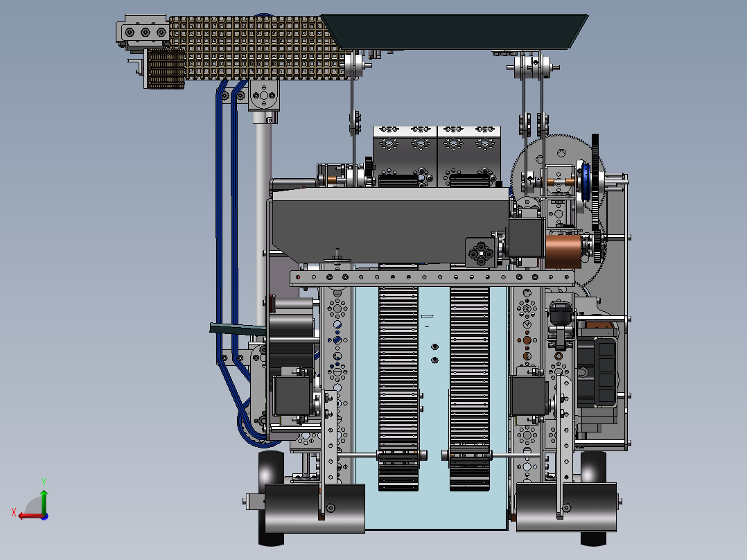
Task: Click the blue Z axis dot of the triad
Action: 44,516
